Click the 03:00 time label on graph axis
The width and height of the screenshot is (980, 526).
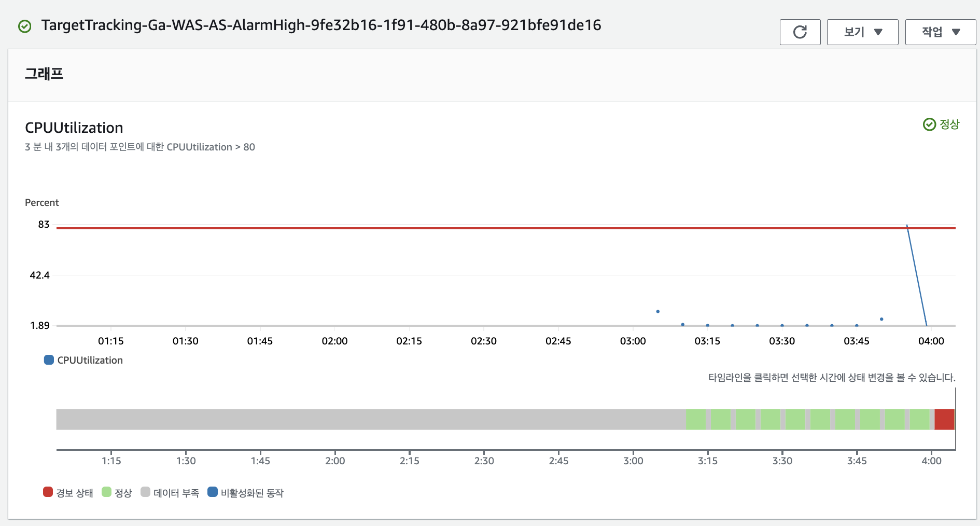point(633,341)
